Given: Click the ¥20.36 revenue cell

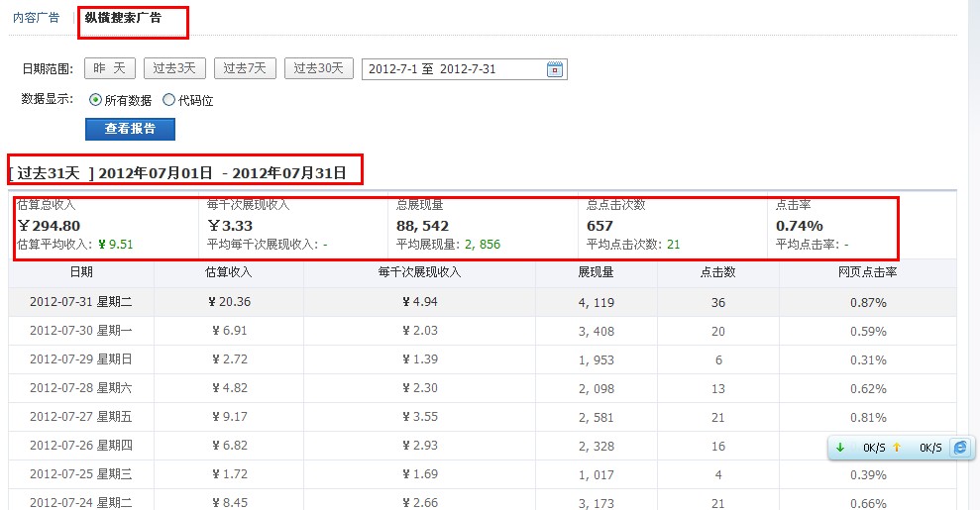Looking at the screenshot, I should tap(229, 302).
